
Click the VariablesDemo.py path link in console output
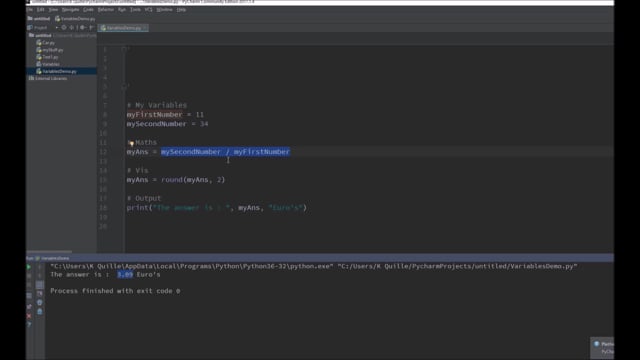point(457,266)
